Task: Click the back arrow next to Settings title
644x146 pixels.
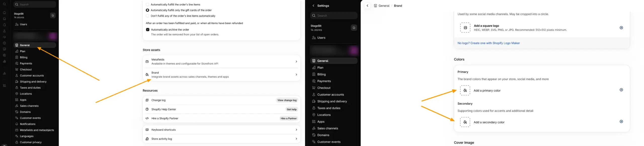Action: (x=313, y=6)
